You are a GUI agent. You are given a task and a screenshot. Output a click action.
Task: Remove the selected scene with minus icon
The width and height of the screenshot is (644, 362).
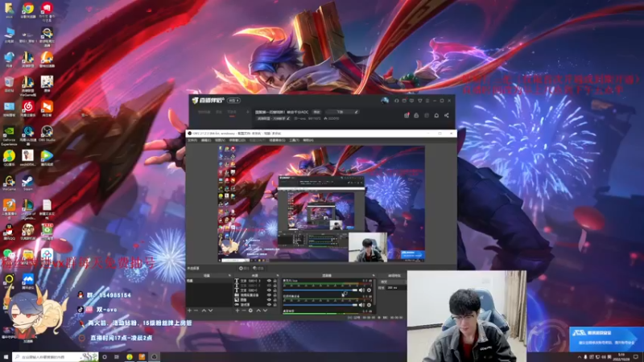click(196, 311)
